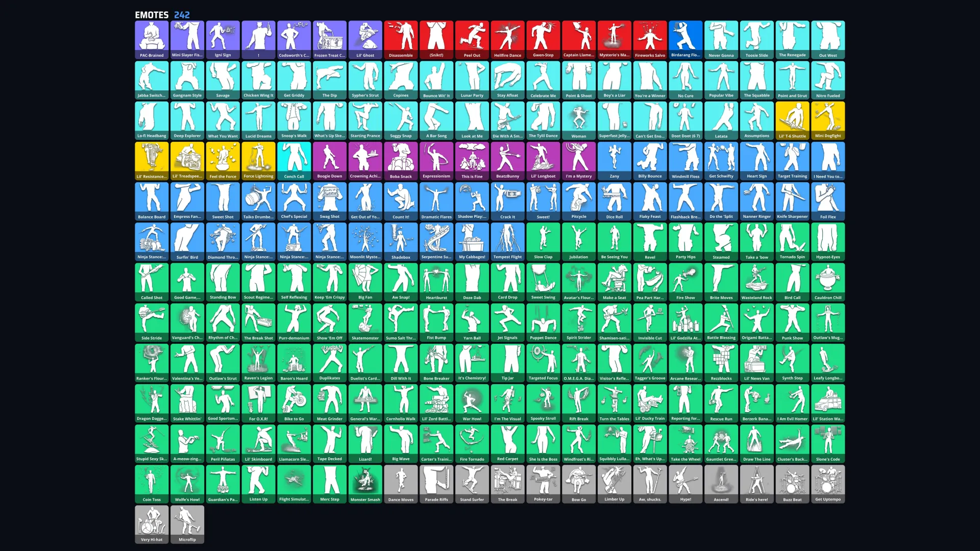The height and width of the screenshot is (551, 980).
Task: Choose the Get Griddy emote
Action: click(294, 80)
